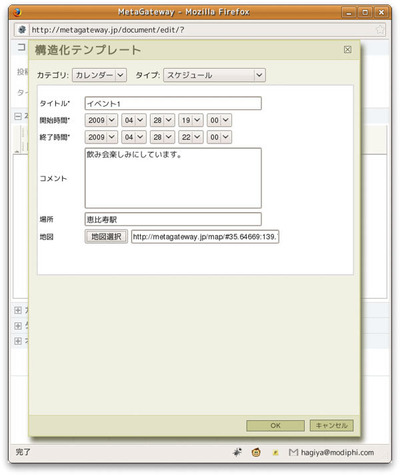This screenshot has height=475, width=400.
Task: Expand the third plus section in background page
Action: click(x=18, y=341)
